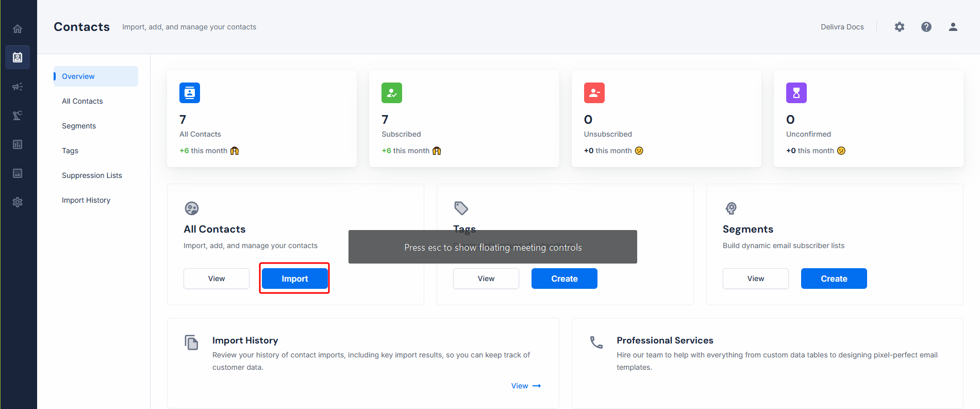980x409 pixels.
Task: Open the Reports chart icon
Action: pos(18,144)
